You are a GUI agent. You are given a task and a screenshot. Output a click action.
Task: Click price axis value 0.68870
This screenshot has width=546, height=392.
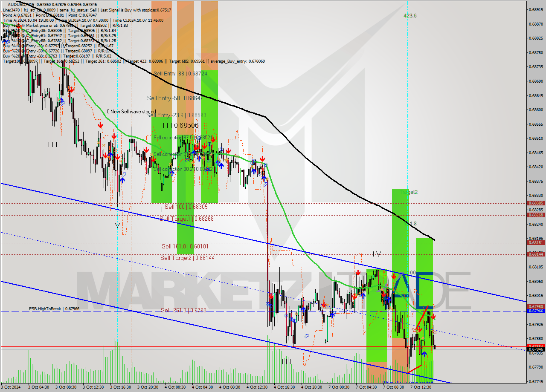(536, 24)
